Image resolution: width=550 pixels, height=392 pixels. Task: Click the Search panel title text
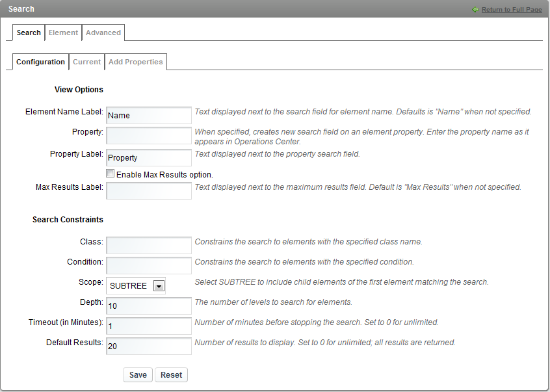21,9
